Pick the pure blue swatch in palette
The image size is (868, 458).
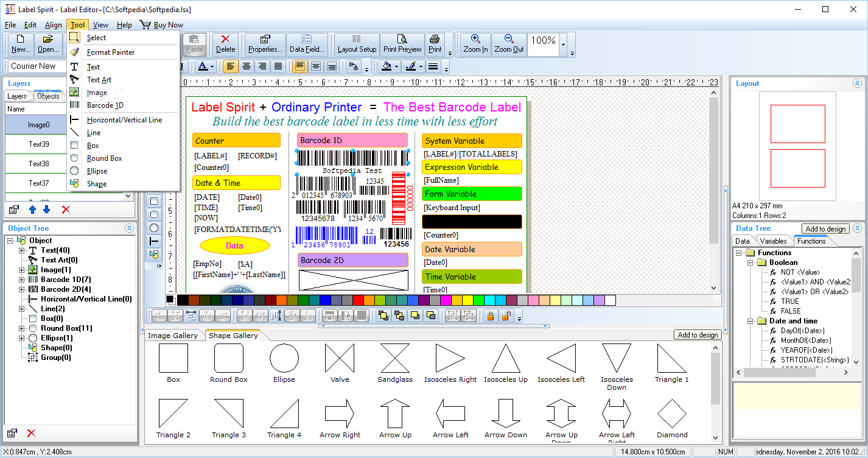(324, 300)
